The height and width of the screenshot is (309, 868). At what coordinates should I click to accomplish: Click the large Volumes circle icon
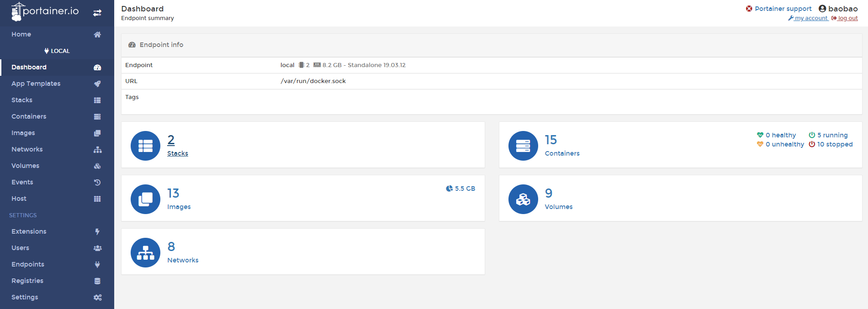(x=523, y=199)
